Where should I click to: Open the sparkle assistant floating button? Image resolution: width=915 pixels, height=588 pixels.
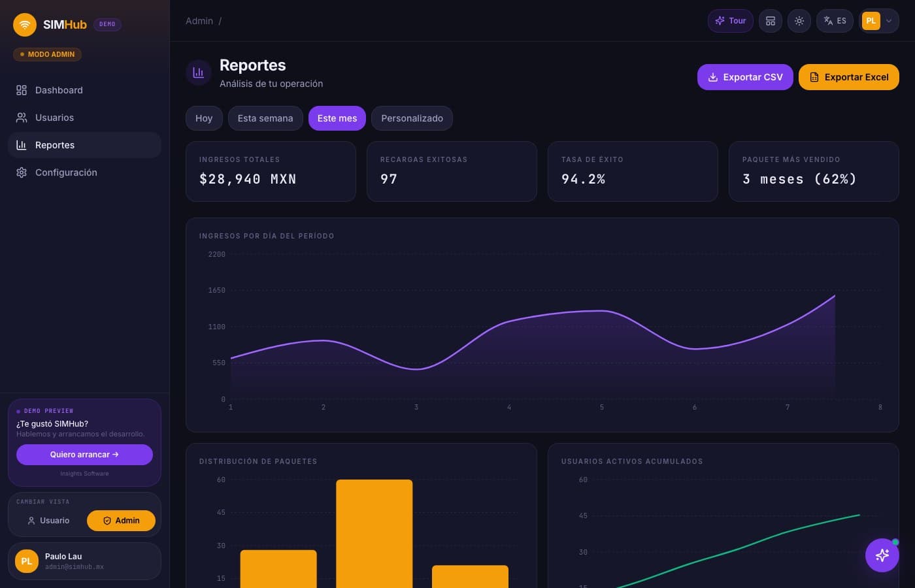coord(882,555)
